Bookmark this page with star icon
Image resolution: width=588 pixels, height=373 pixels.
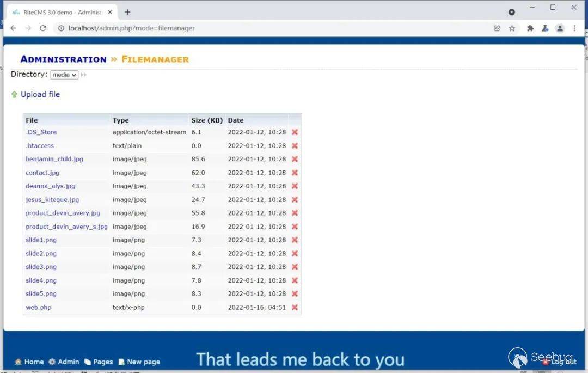click(512, 28)
